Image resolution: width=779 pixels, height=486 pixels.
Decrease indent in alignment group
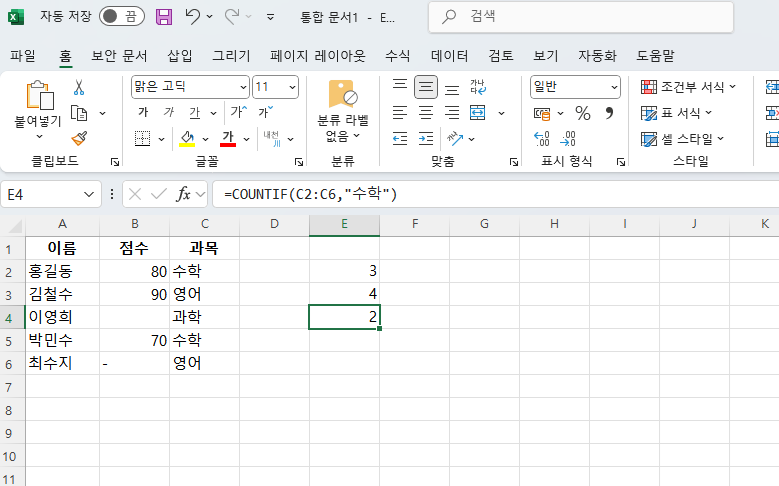400,139
